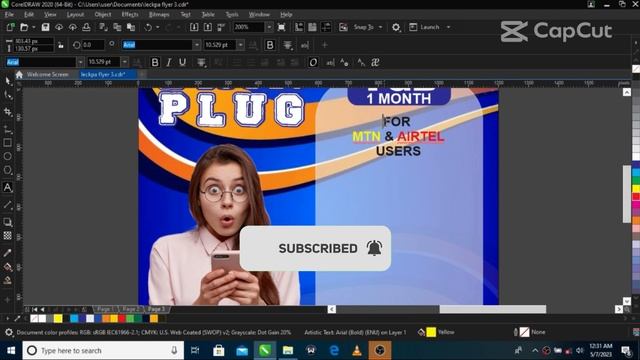Expand the Undo history arrow
This screenshot has width=640, height=360.
pyautogui.click(x=158, y=27)
